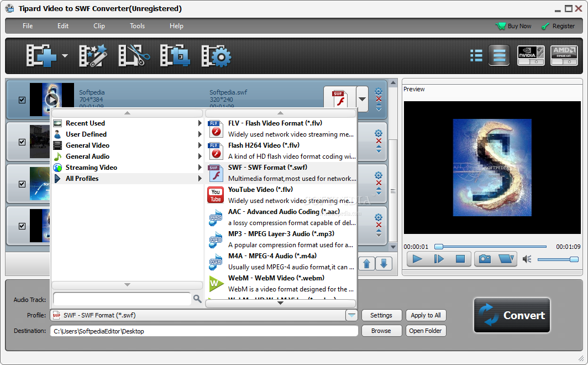Select the All Profiles category

pyautogui.click(x=127, y=179)
